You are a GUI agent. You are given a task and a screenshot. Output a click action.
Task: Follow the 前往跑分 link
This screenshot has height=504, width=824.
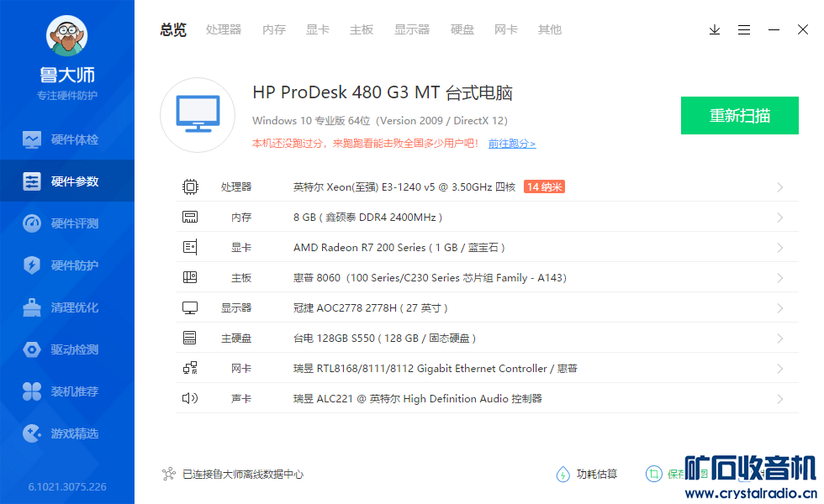coord(512,144)
